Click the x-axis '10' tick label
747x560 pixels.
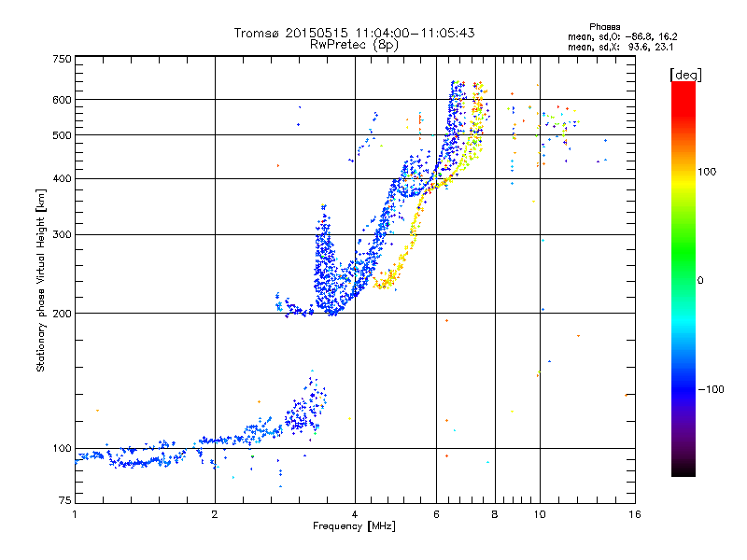point(540,514)
